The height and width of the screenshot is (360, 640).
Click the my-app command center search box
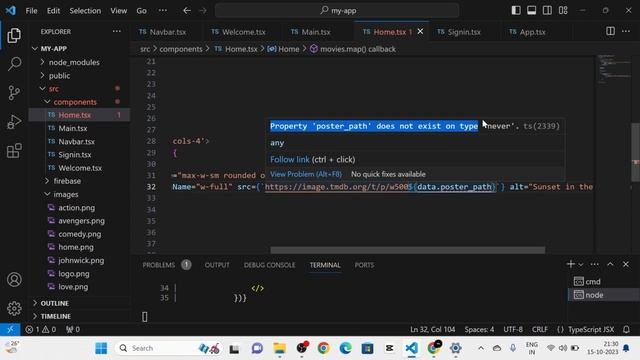pos(337,11)
